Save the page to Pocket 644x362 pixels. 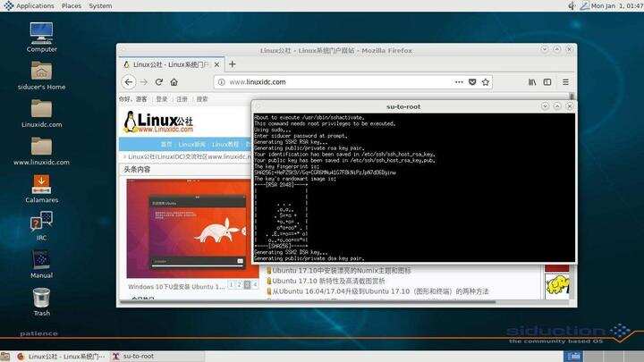point(472,82)
